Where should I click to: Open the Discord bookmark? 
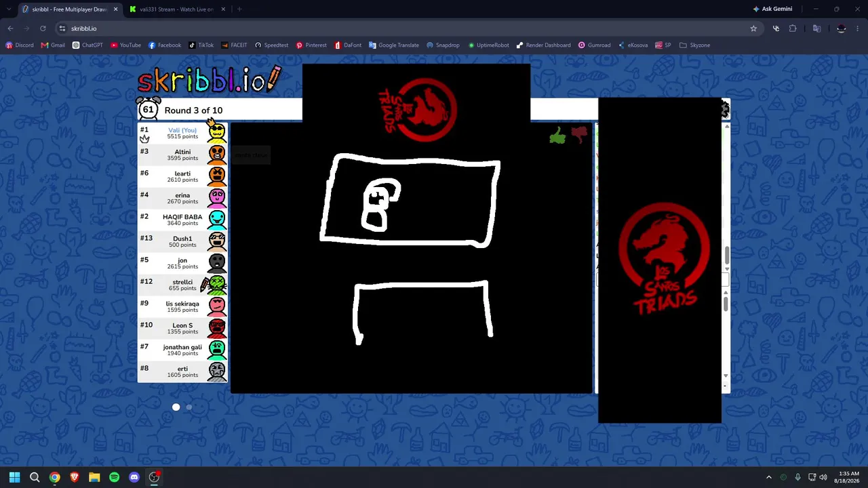pos(20,45)
